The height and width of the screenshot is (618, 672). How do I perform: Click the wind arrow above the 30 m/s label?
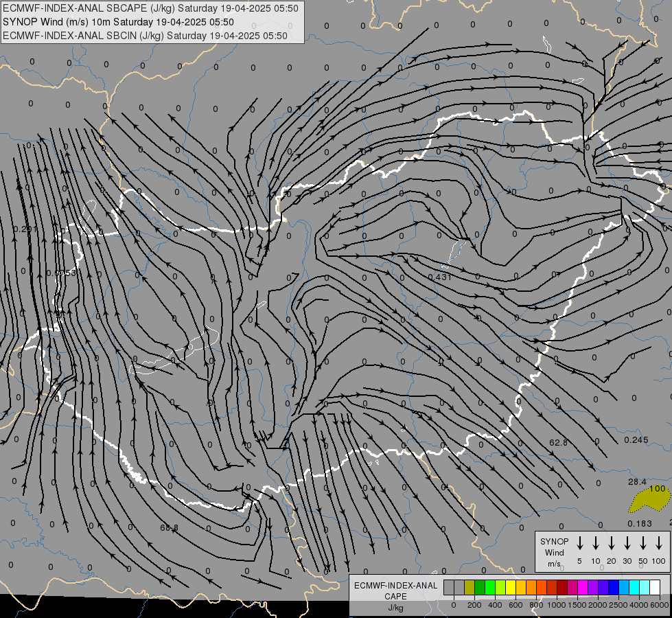[627, 543]
